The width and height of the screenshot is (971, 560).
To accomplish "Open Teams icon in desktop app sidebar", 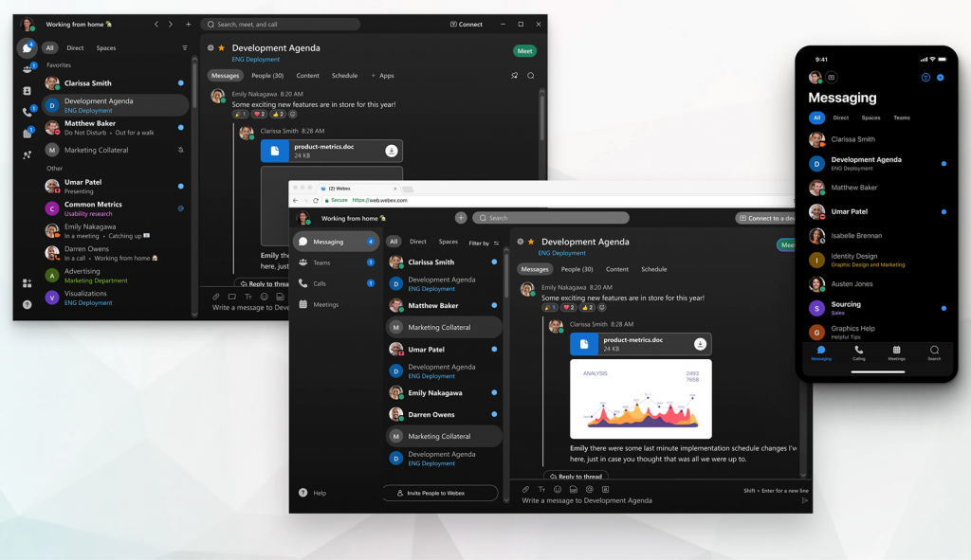I will pos(27,68).
